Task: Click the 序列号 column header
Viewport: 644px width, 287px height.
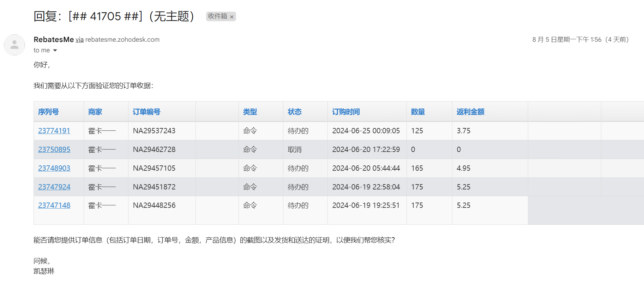Action: click(48, 112)
